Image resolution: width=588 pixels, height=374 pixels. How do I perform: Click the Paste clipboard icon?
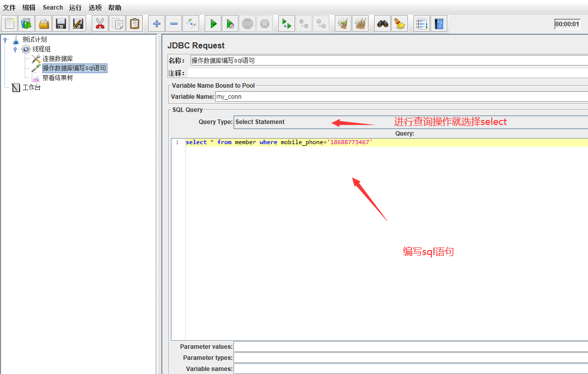[x=134, y=24]
